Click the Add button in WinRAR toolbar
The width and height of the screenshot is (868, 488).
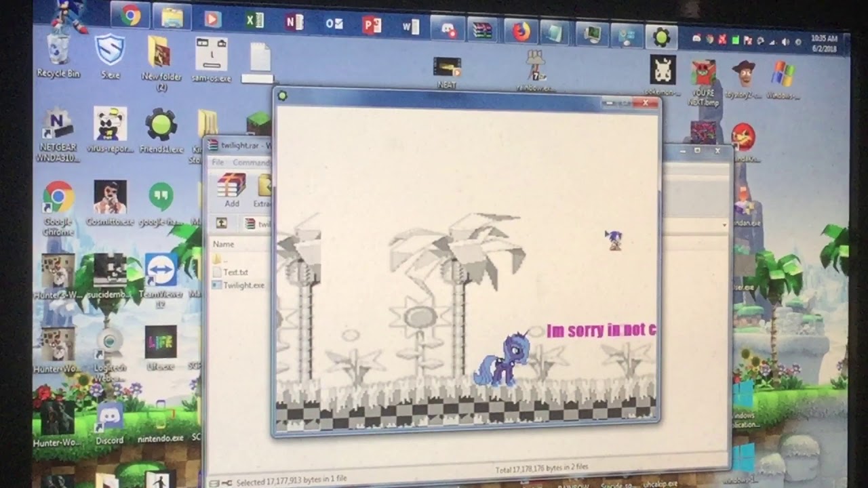click(x=232, y=190)
